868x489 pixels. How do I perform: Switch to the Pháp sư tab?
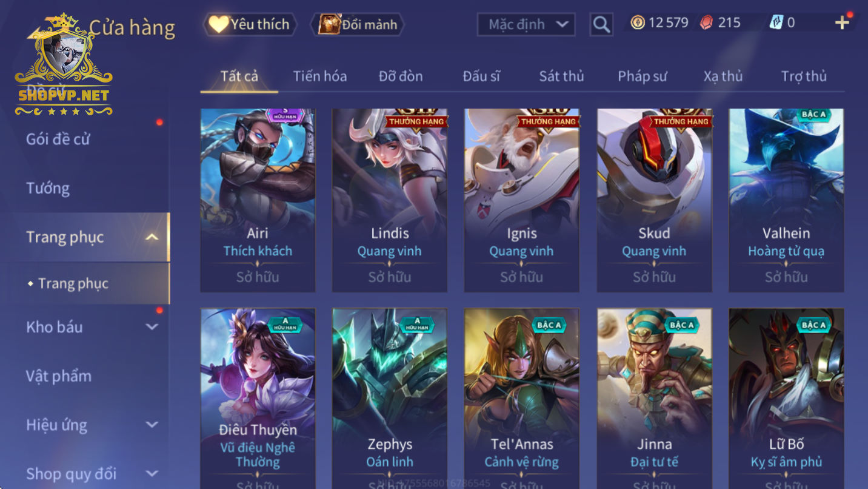pyautogui.click(x=642, y=76)
